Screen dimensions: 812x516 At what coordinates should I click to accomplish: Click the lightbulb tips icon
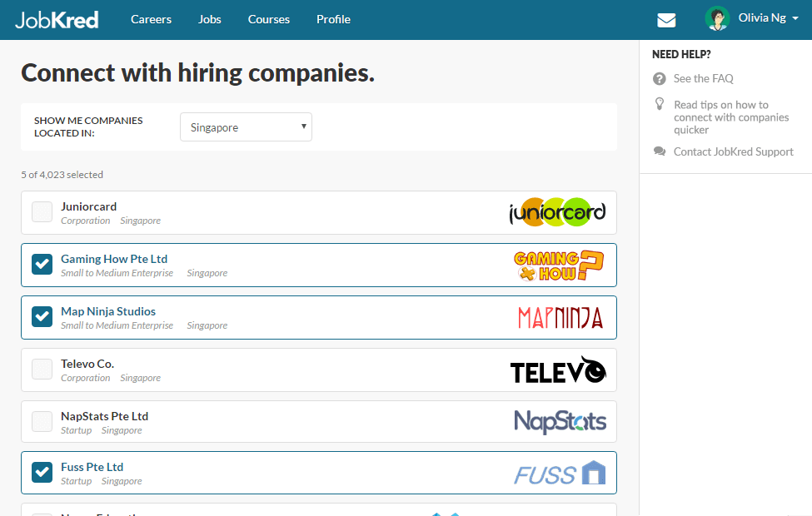pyautogui.click(x=660, y=104)
